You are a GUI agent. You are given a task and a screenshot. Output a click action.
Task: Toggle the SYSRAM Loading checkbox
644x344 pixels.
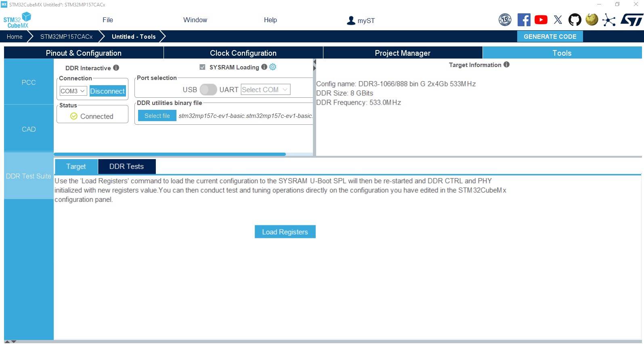(x=202, y=67)
